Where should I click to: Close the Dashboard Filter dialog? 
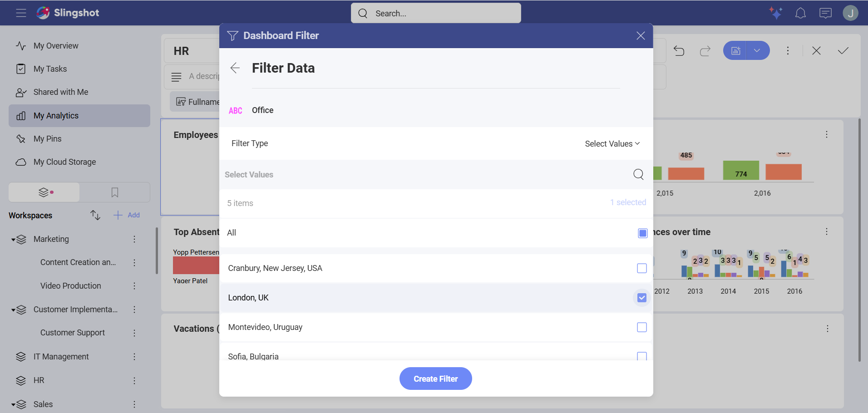click(x=641, y=35)
